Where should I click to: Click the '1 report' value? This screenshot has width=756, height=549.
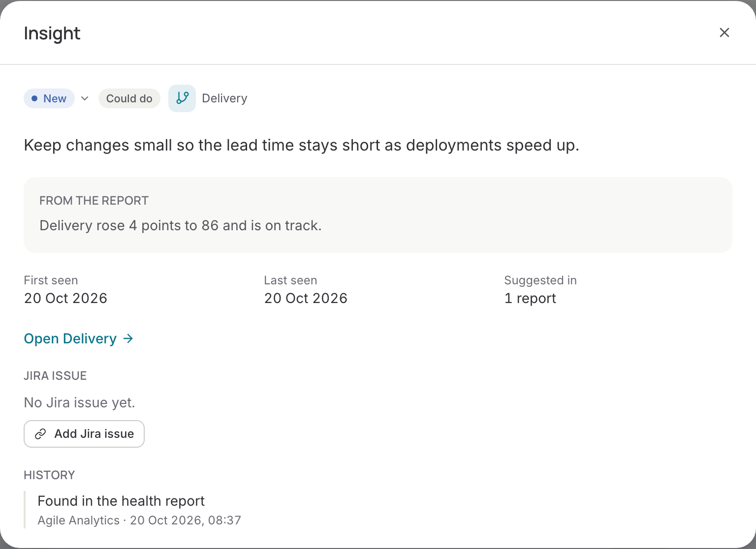[530, 299]
